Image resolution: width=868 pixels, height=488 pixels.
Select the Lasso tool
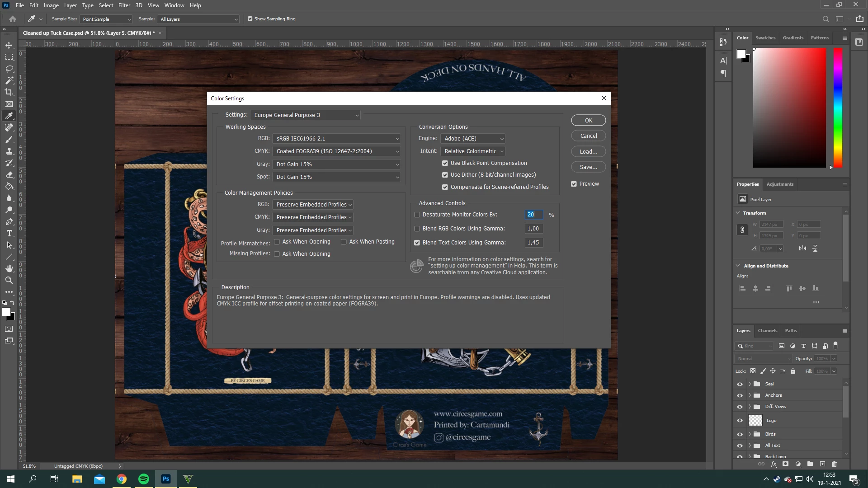coord(9,69)
